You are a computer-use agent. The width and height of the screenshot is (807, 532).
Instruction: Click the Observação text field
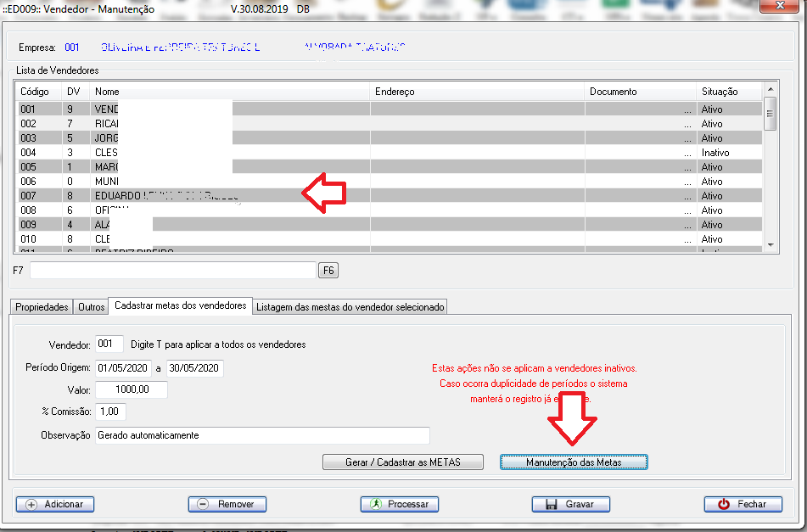[x=261, y=435]
